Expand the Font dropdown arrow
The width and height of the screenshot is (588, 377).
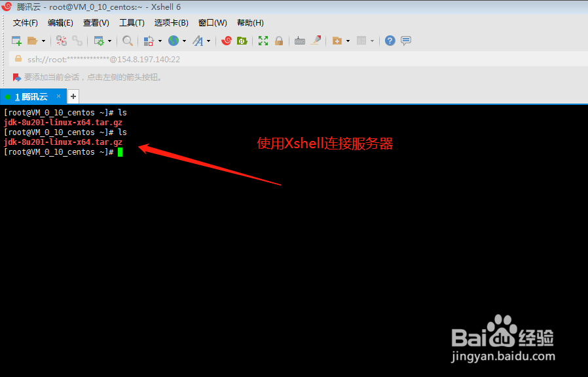208,41
